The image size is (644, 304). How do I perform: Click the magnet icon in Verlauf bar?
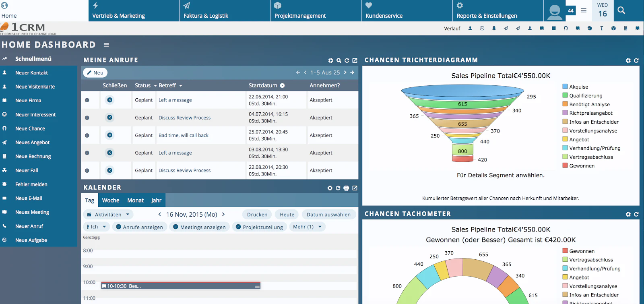click(566, 28)
